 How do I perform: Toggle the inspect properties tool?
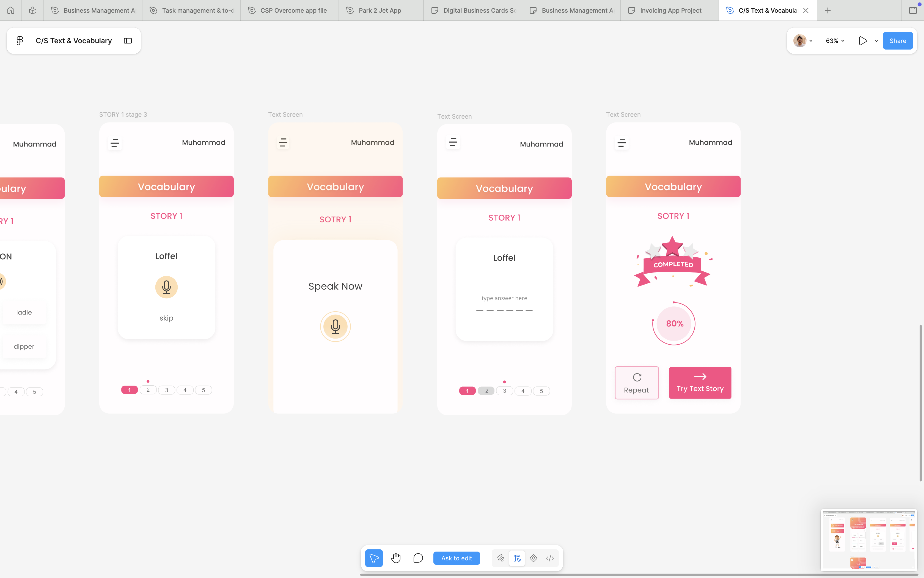click(517, 558)
